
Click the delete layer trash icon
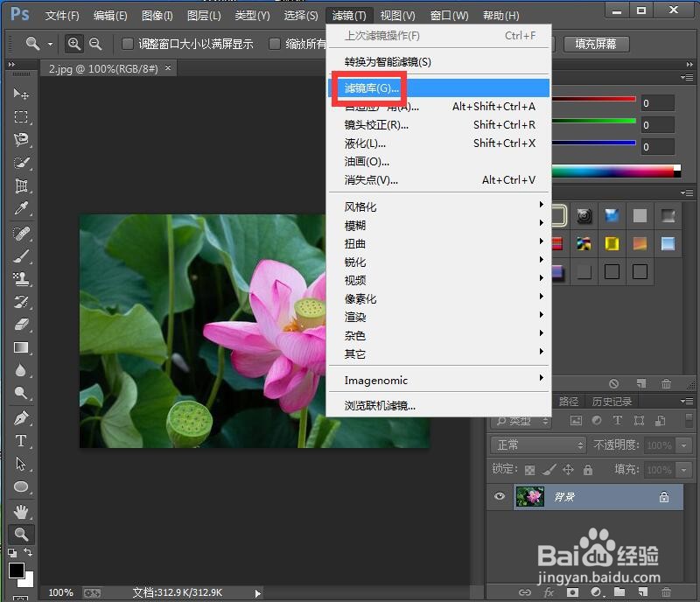click(x=666, y=384)
